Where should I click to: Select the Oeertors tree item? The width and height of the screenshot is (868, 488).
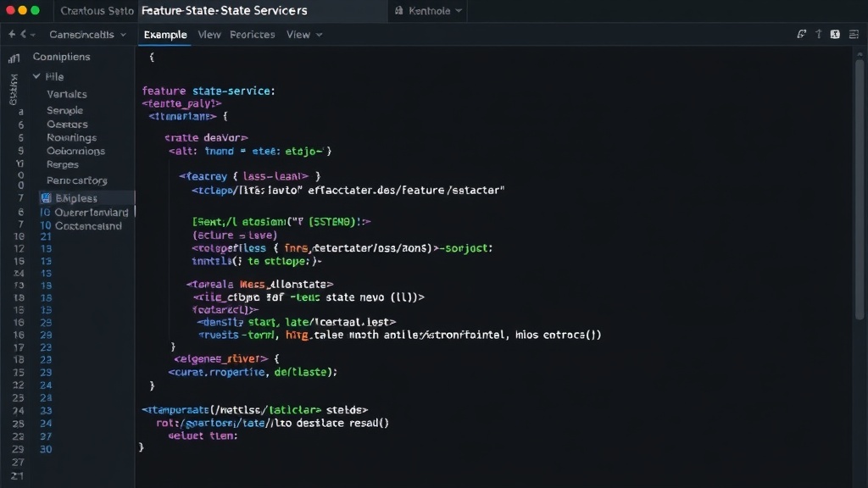pyautogui.click(x=67, y=124)
